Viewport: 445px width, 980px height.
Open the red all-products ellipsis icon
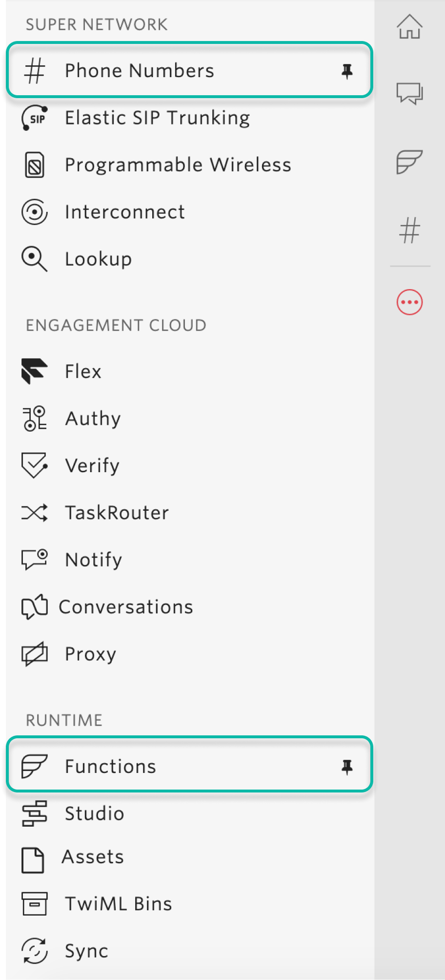click(x=409, y=302)
